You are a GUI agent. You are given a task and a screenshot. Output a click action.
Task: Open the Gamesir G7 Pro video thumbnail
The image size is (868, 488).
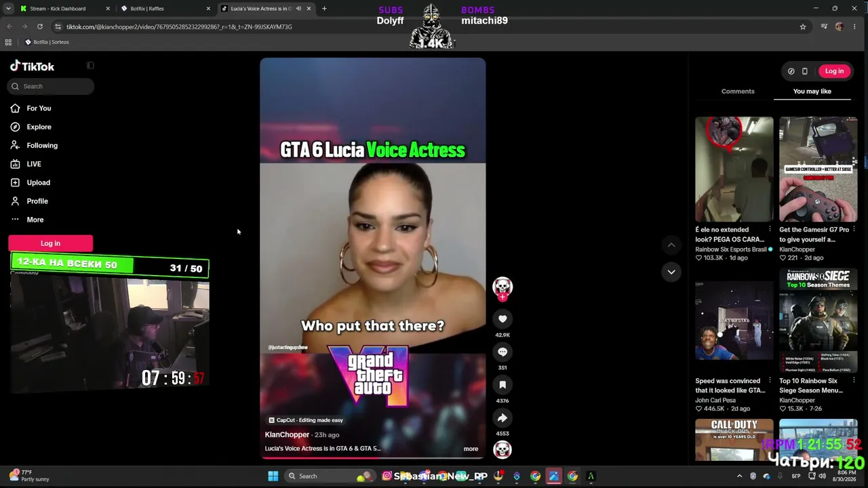(x=818, y=169)
